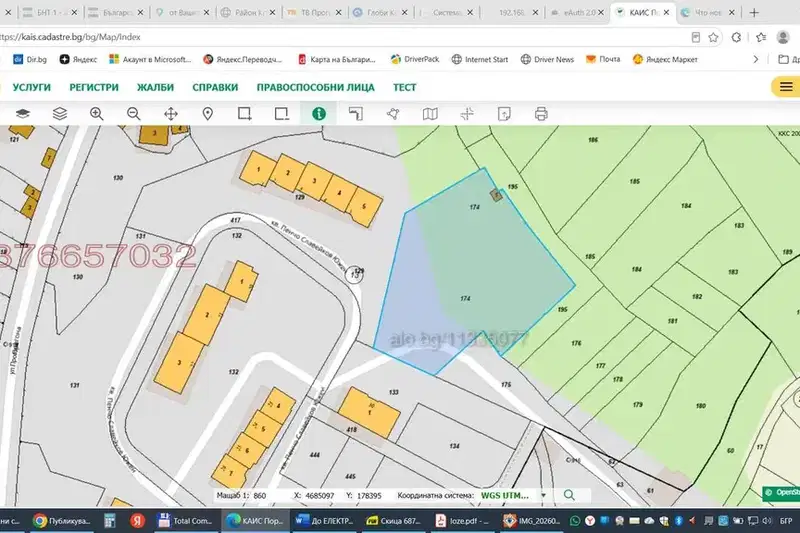Image resolution: width=800 pixels, height=533 pixels.
Task: Print the map with printer icon
Action: point(541,113)
